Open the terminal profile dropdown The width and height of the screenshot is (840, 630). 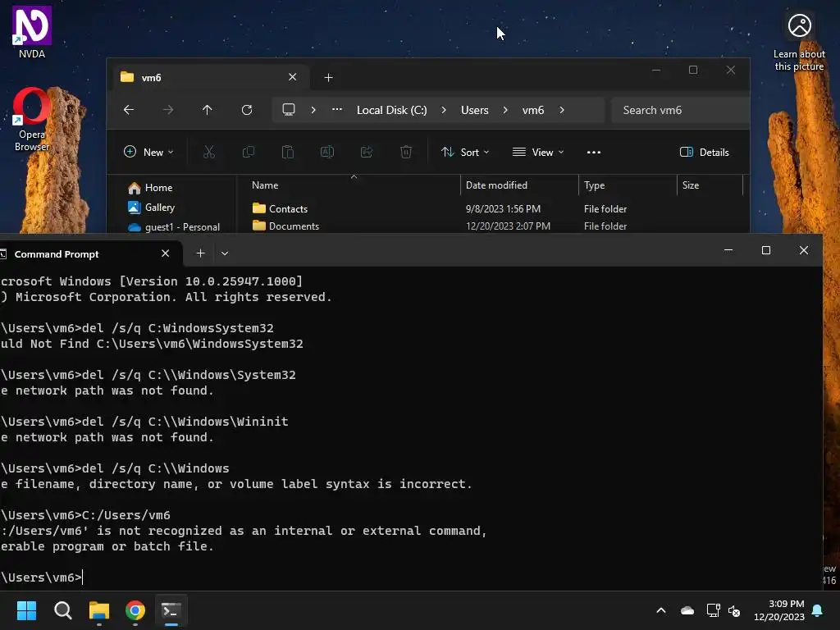pos(225,253)
